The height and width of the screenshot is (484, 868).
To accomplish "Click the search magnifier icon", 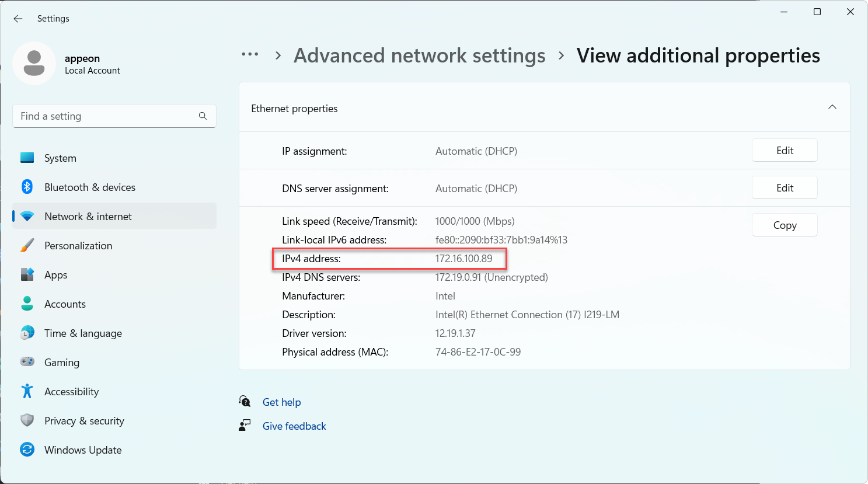I will pos(203,116).
